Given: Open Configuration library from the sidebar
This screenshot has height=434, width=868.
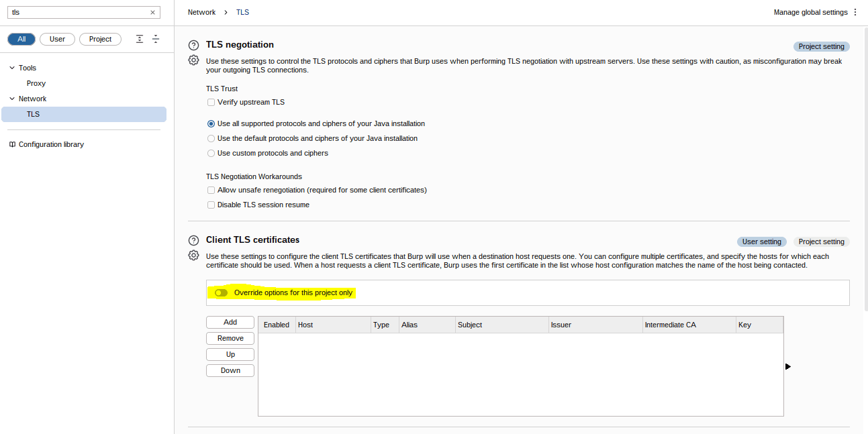Looking at the screenshot, I should coord(50,144).
